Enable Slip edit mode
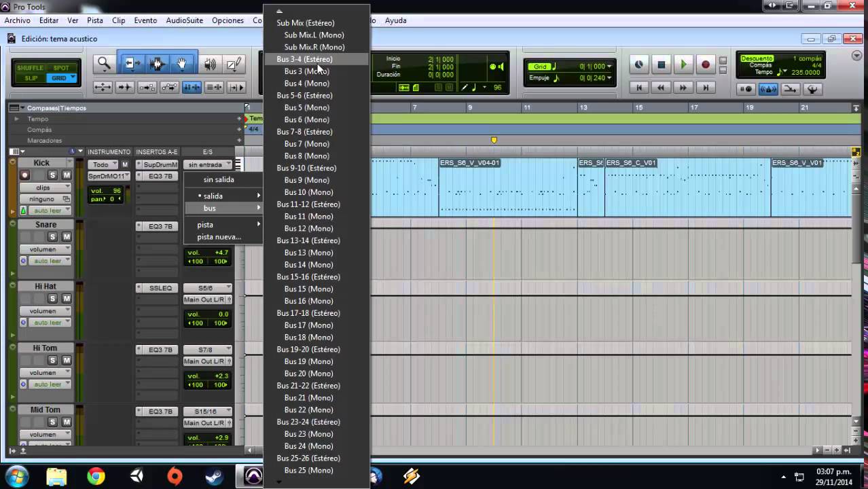 31,78
